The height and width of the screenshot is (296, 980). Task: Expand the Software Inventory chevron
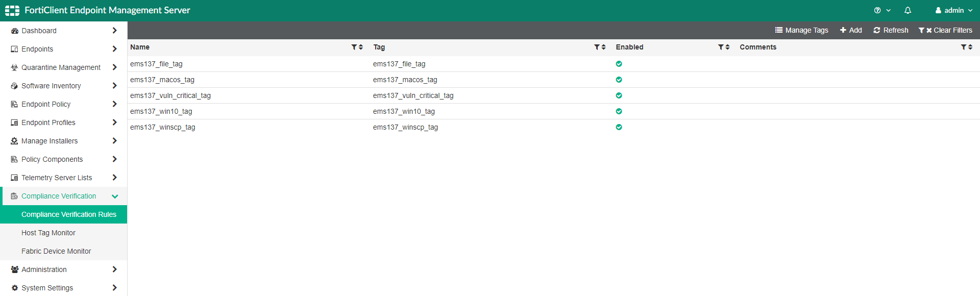[x=114, y=86]
